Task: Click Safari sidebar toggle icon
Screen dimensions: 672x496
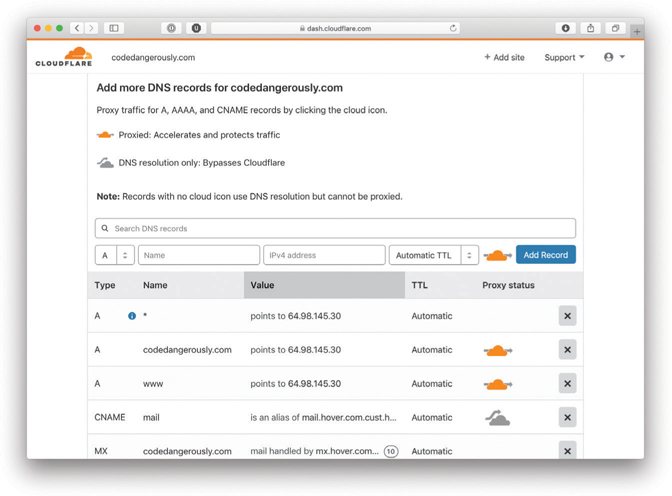Action: click(114, 28)
